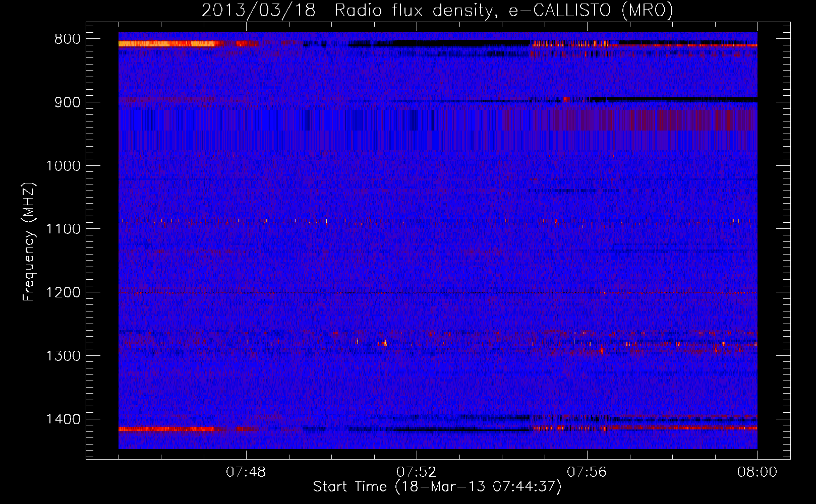Viewport: 816px width, 504px height.
Task: Click the 07:56 time tick label
Action: point(587,472)
